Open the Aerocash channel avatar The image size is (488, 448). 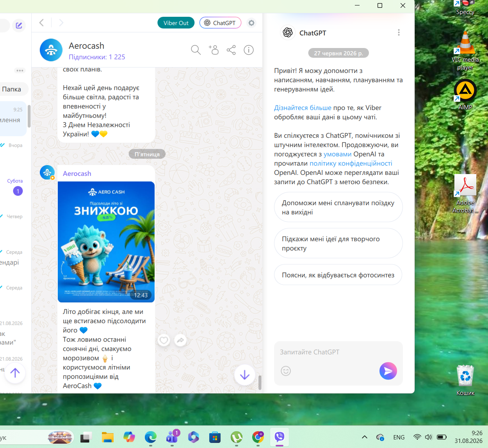tap(51, 50)
